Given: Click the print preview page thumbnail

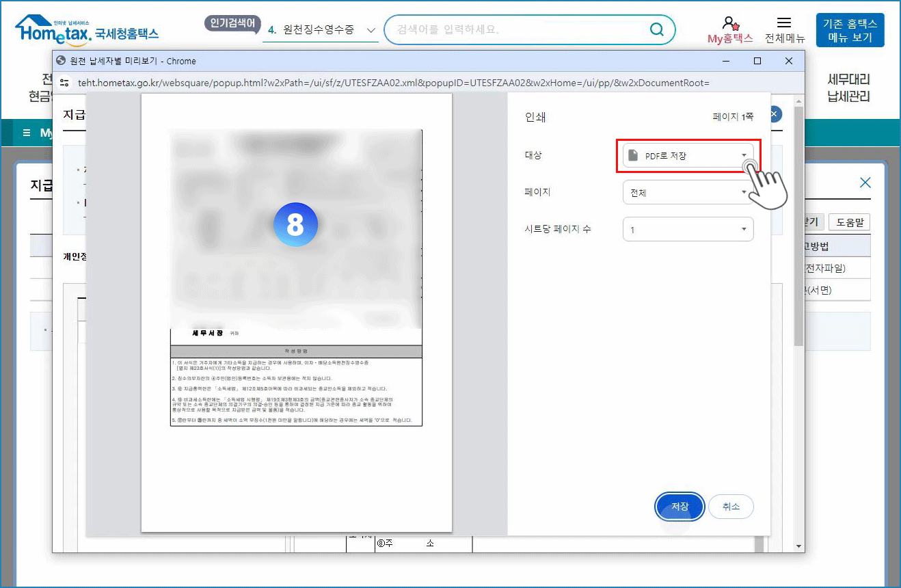Looking at the screenshot, I should [296, 312].
